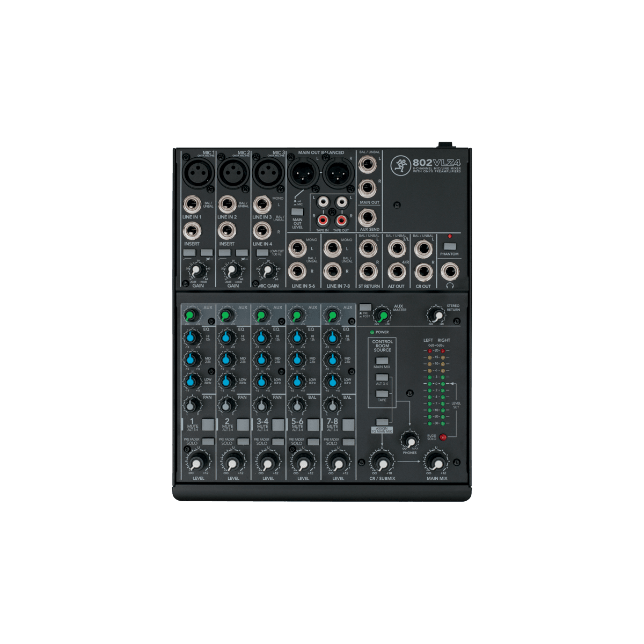Mute channel 1
The image size is (644, 644).
[208, 425]
